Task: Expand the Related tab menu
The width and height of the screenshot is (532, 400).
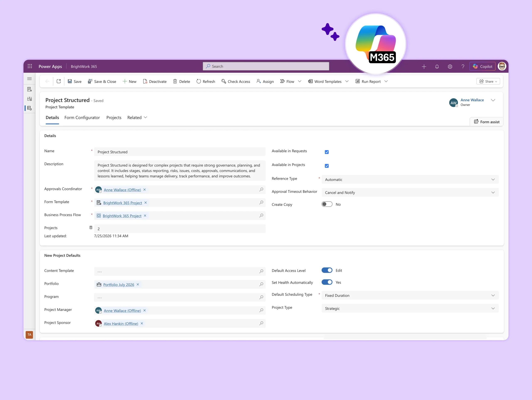Action: click(x=137, y=117)
